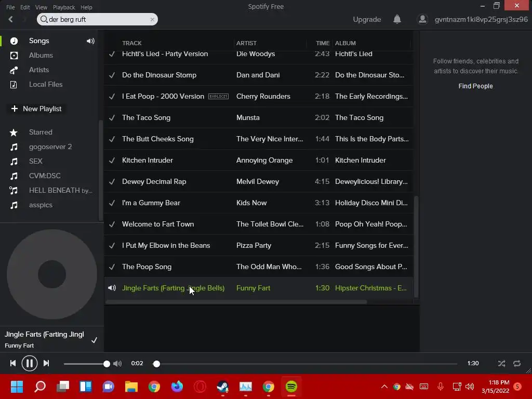532x399 pixels.
Task: Click the speaker icon next to Songs
Action: [x=90, y=41]
